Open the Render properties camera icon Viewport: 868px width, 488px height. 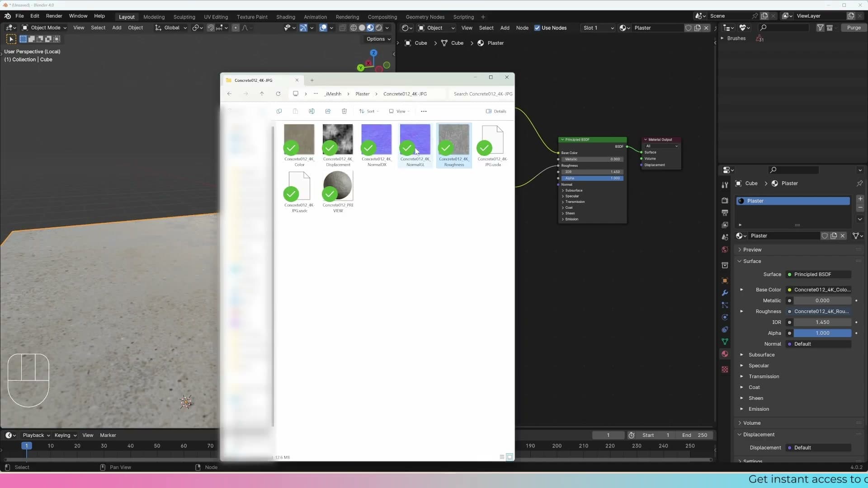tap(725, 200)
